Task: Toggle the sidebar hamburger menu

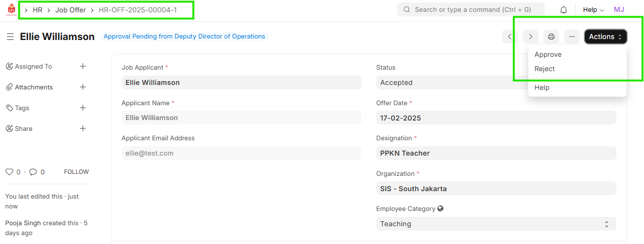Action: tap(10, 37)
